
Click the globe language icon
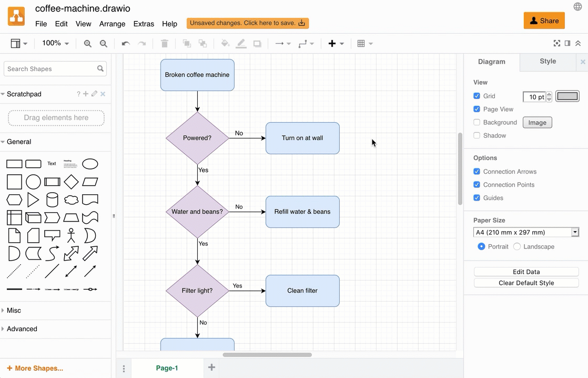577,7
